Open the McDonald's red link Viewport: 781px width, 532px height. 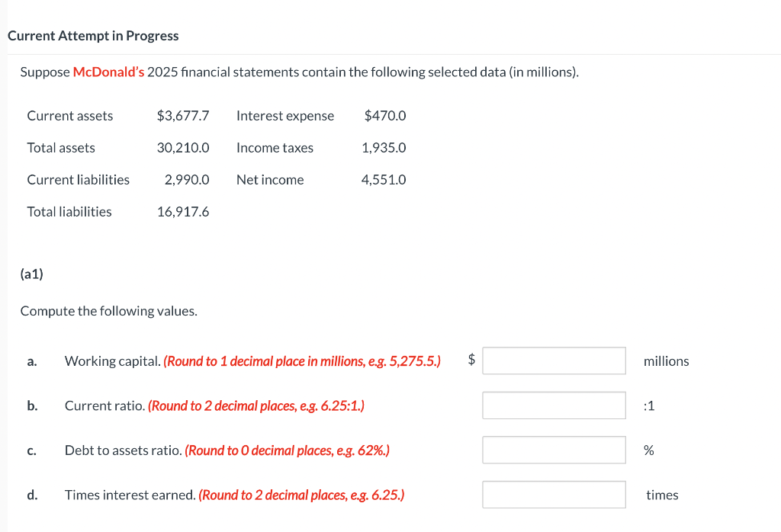tap(108, 72)
